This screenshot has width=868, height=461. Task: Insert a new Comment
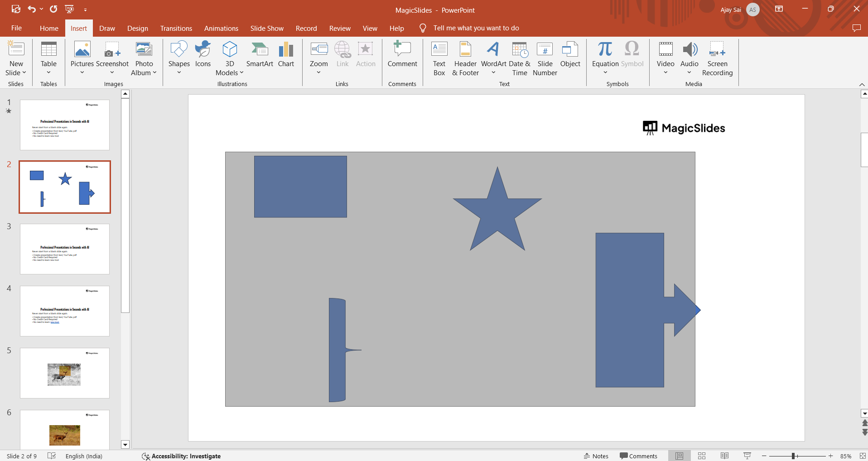402,55
